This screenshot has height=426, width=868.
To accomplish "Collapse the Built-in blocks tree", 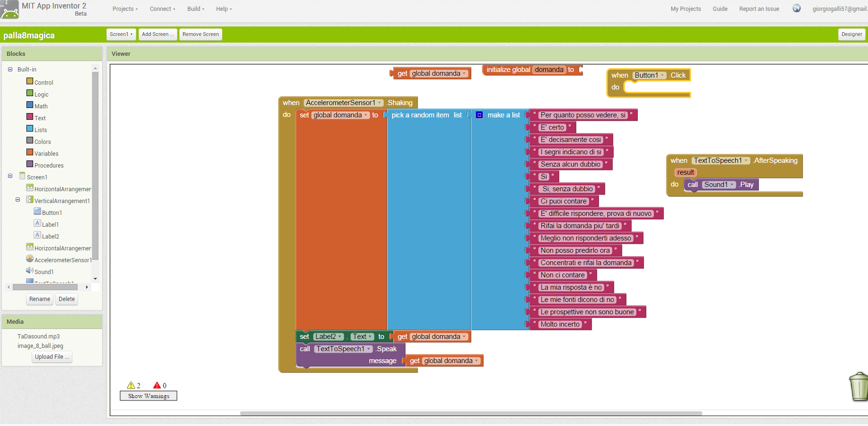I will 10,69.
